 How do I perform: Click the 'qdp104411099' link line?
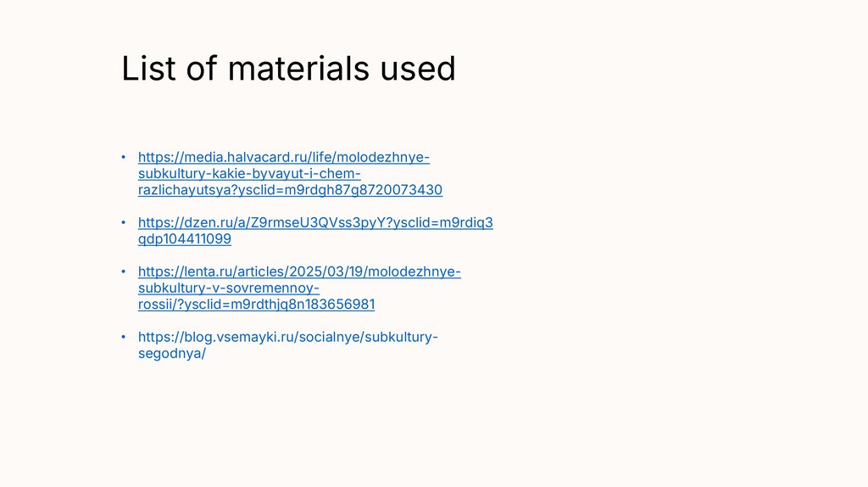tap(184, 239)
